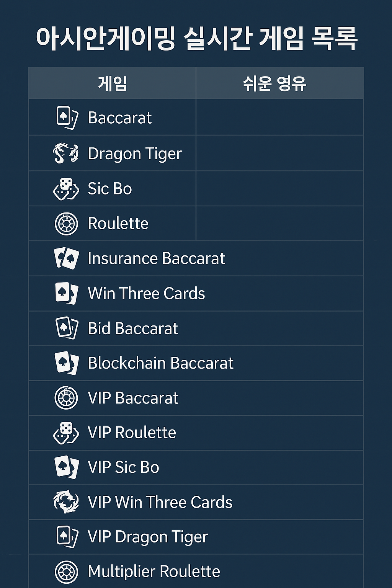Click the Multiplier Roulette wheel icon
Screen dimensions: 392x588
66,572
